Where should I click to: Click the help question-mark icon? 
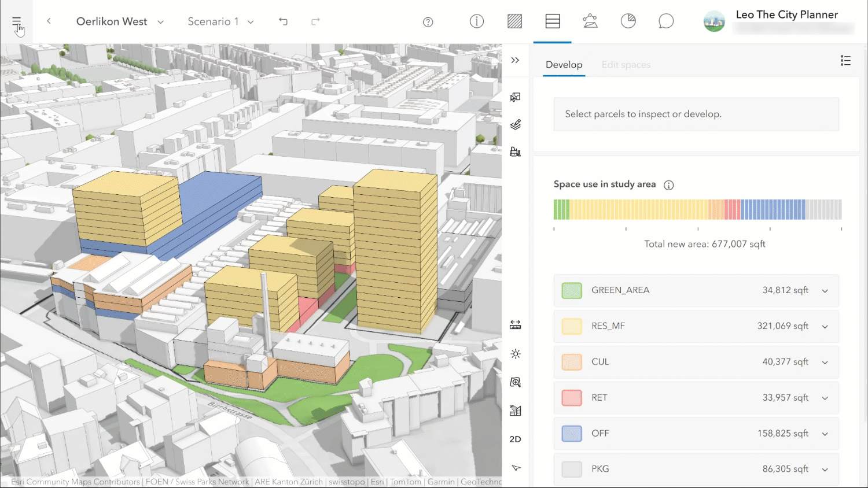[x=428, y=21]
